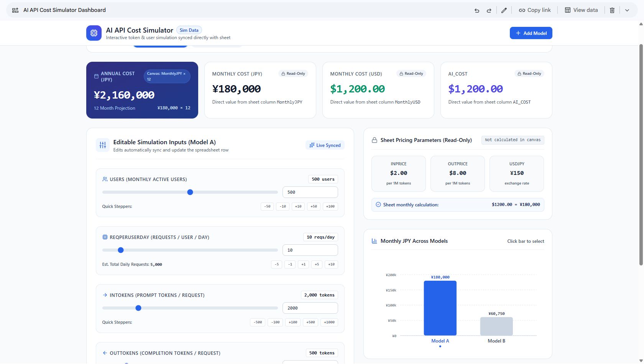Click the undo arrow icon

pyautogui.click(x=477, y=10)
